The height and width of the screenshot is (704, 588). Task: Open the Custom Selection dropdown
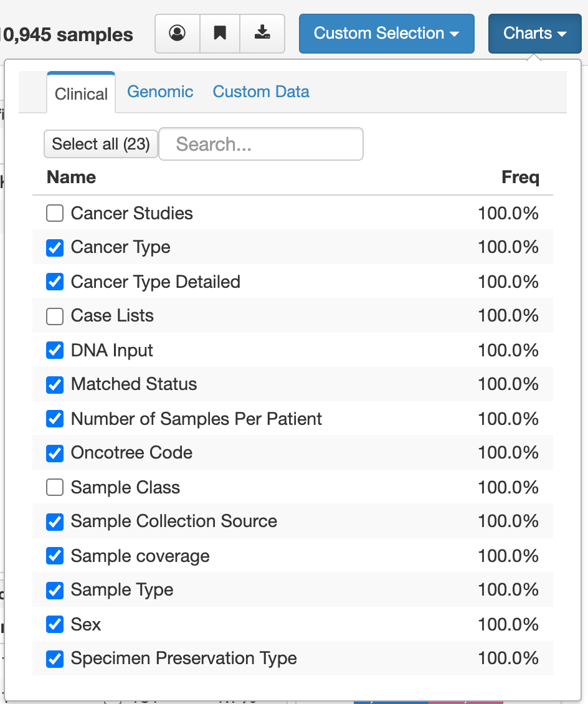tap(386, 33)
